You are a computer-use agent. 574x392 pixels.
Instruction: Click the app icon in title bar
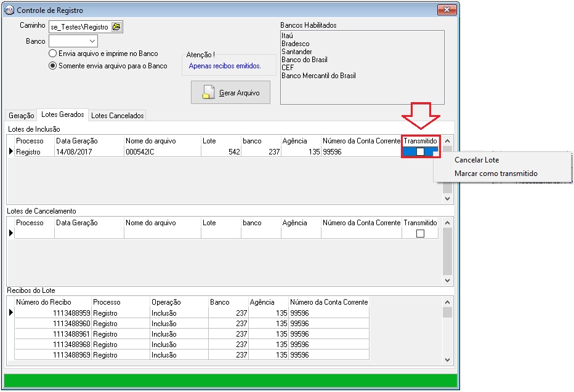[x=9, y=10]
